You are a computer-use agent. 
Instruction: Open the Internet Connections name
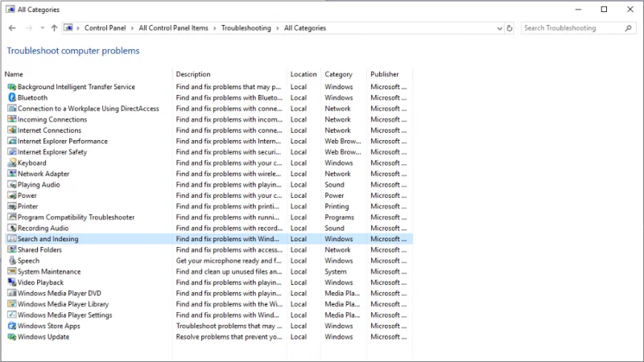tap(49, 130)
